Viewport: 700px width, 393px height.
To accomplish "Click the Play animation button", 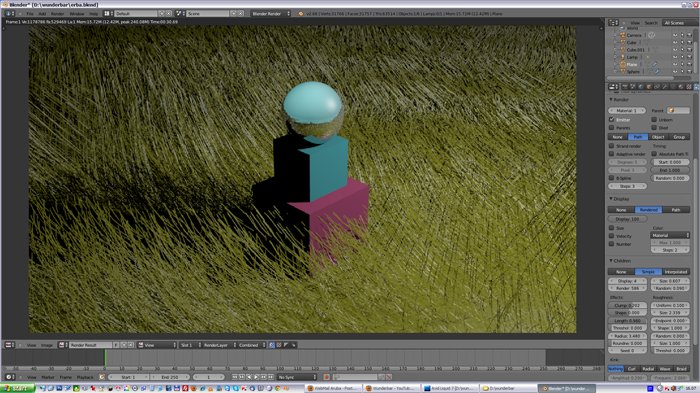I will 256,377.
